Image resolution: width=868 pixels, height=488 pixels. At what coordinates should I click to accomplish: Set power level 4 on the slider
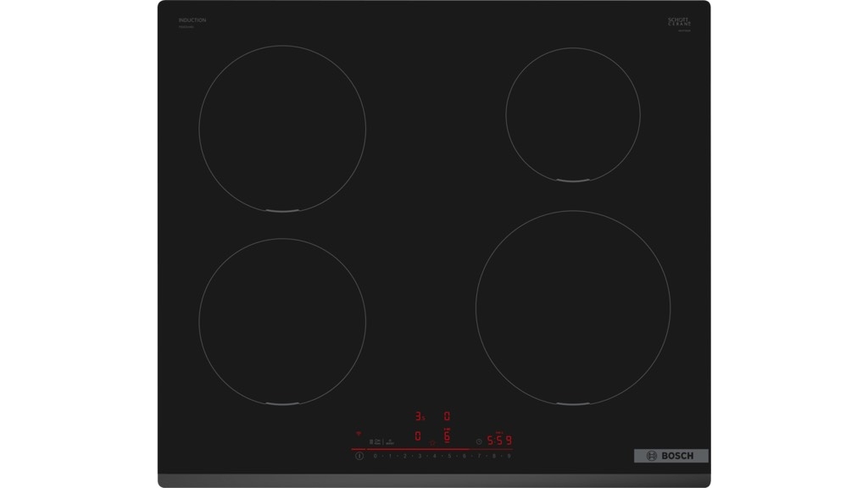point(435,457)
